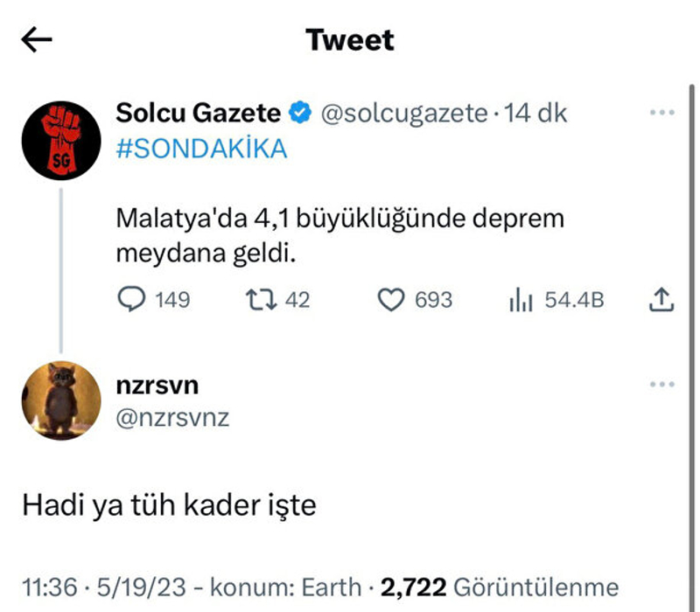Screen dimensions: 700x612
Task: Click the 2,722 Görüntülenme view count
Action: tap(500, 587)
